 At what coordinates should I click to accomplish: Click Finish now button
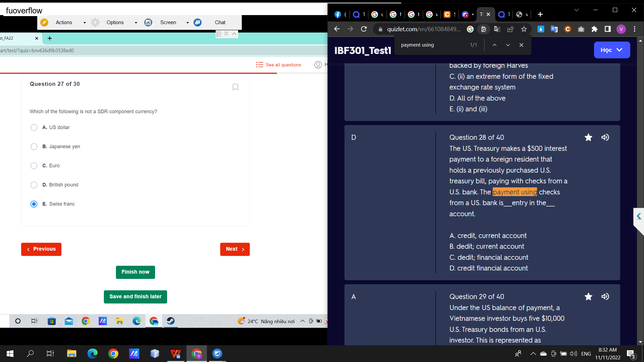tap(136, 272)
